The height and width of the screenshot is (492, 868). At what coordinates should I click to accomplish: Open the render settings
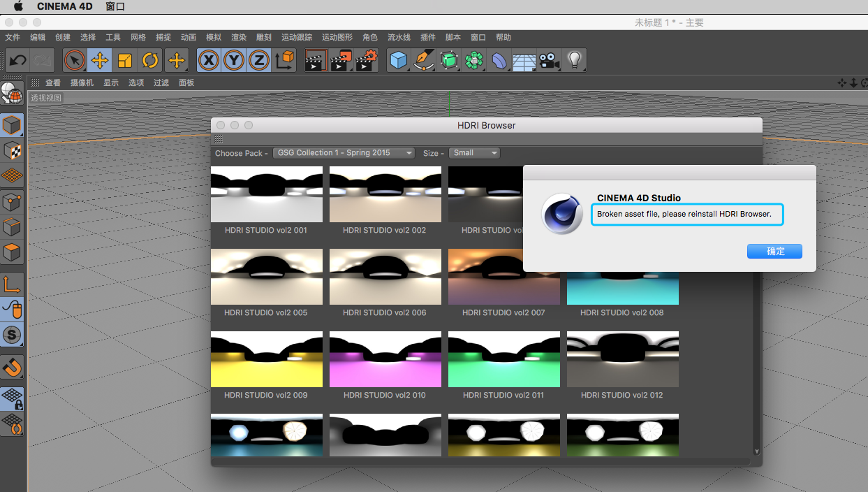tap(366, 60)
